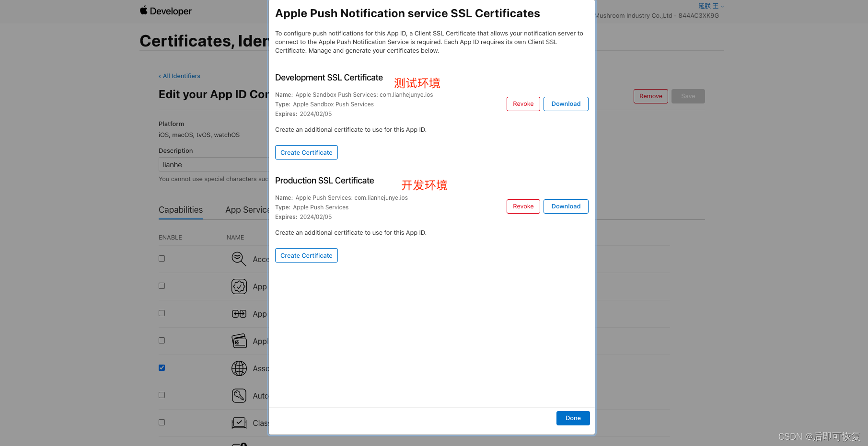Download the Development SSL Certificate
The image size is (868, 446).
[x=566, y=104]
